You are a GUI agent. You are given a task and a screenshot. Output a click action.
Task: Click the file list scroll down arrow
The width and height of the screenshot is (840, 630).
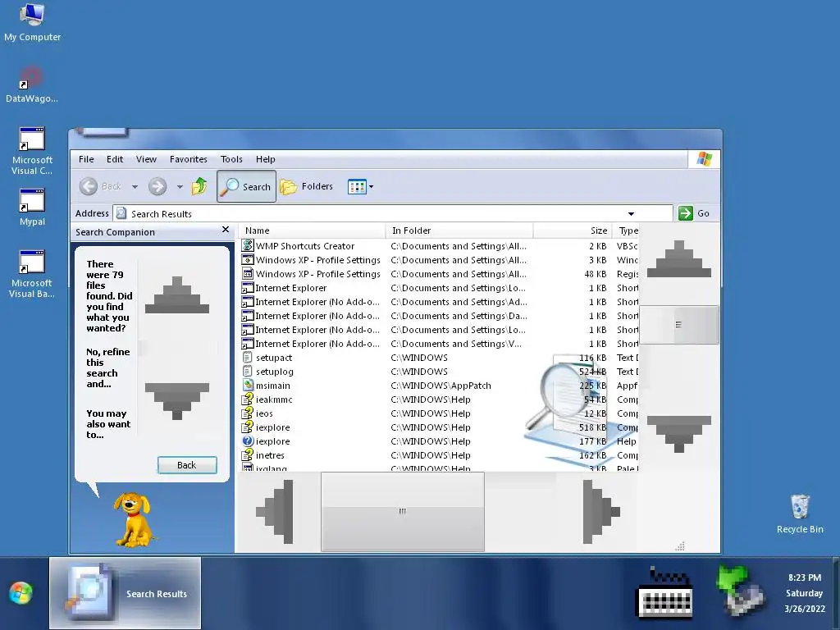point(679,434)
